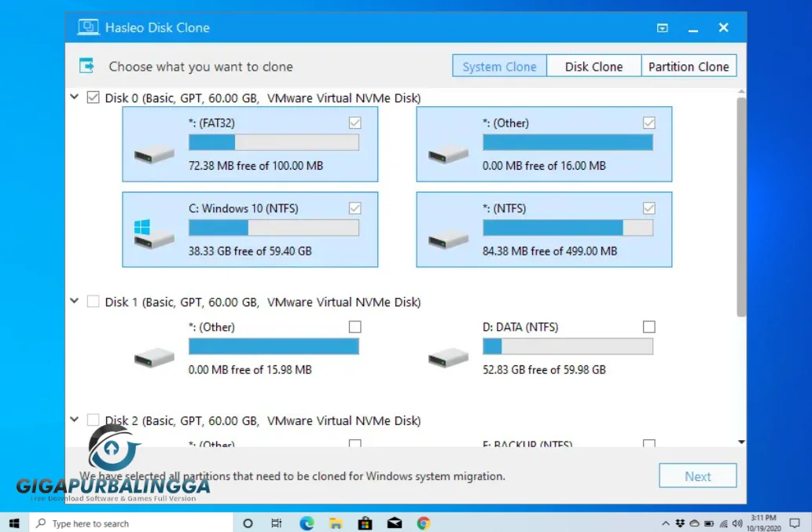Click the 52.83 GB free of 59.98 GB text
Image resolution: width=812 pixels, height=532 pixels.
pyautogui.click(x=544, y=369)
